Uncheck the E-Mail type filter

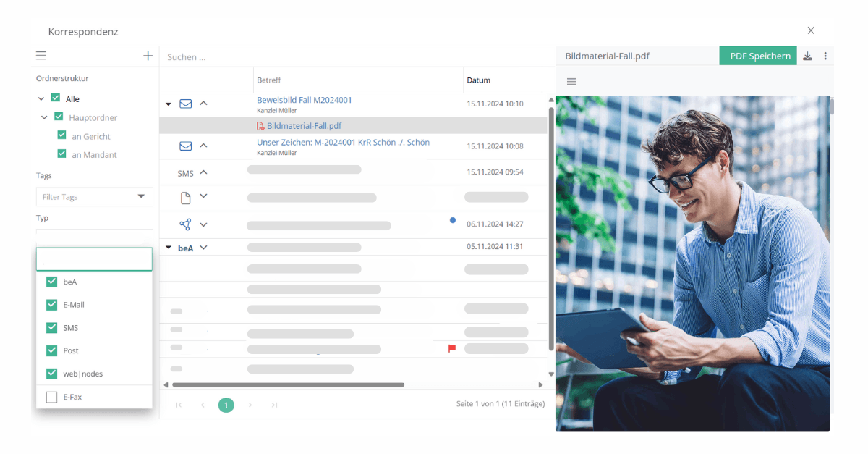click(x=51, y=304)
